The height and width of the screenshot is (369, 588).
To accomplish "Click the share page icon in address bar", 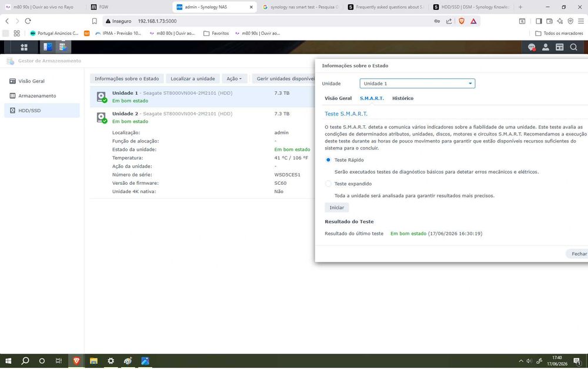I will click(449, 21).
